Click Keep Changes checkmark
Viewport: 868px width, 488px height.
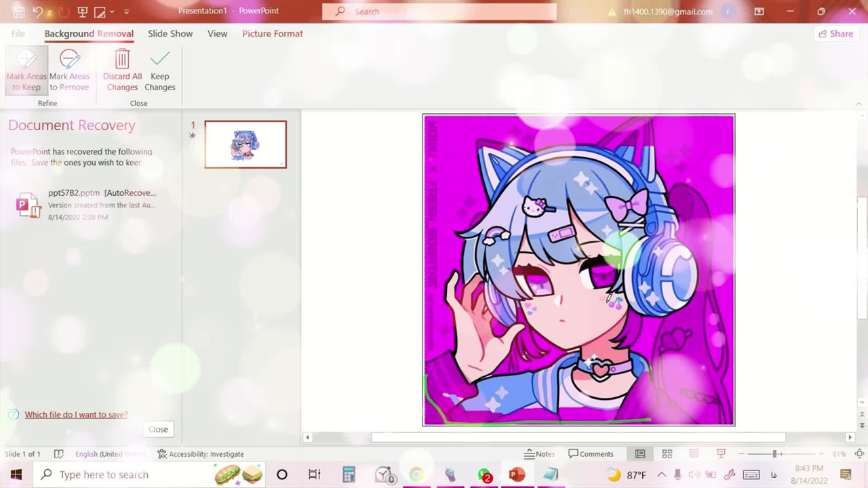160,70
